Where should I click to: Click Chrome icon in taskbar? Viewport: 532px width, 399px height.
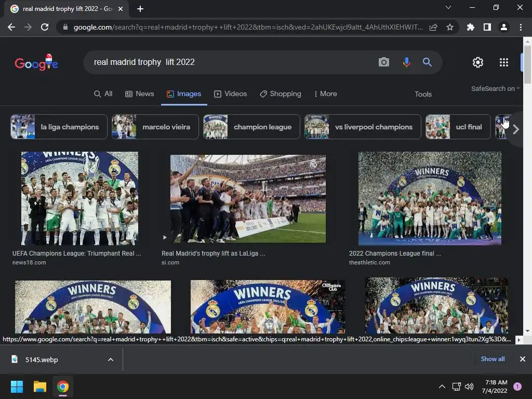tap(63, 387)
